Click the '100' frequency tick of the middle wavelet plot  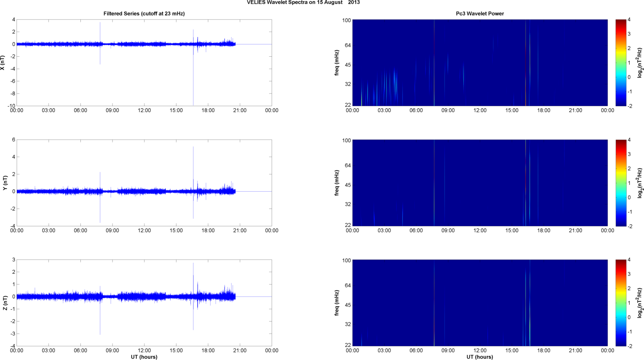[x=347, y=140]
